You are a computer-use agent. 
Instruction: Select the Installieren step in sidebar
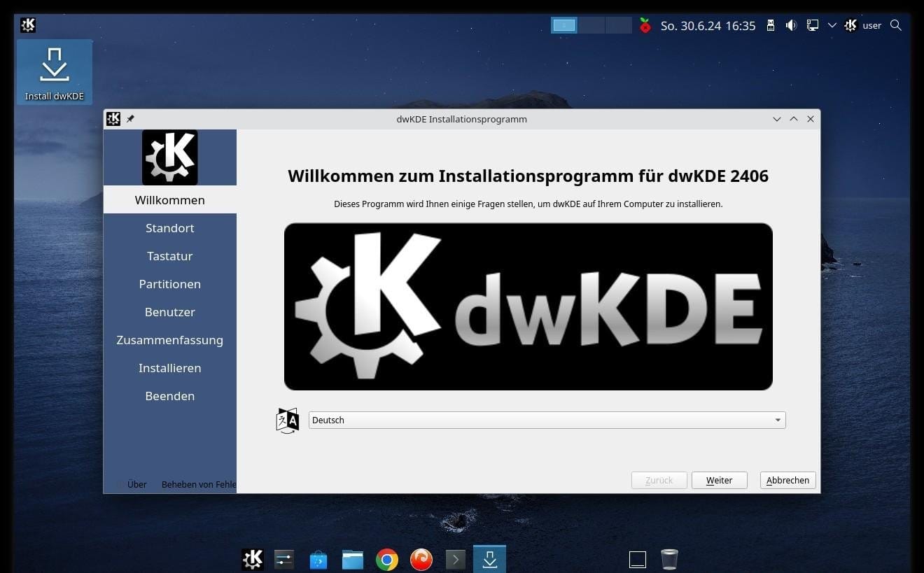pos(170,368)
